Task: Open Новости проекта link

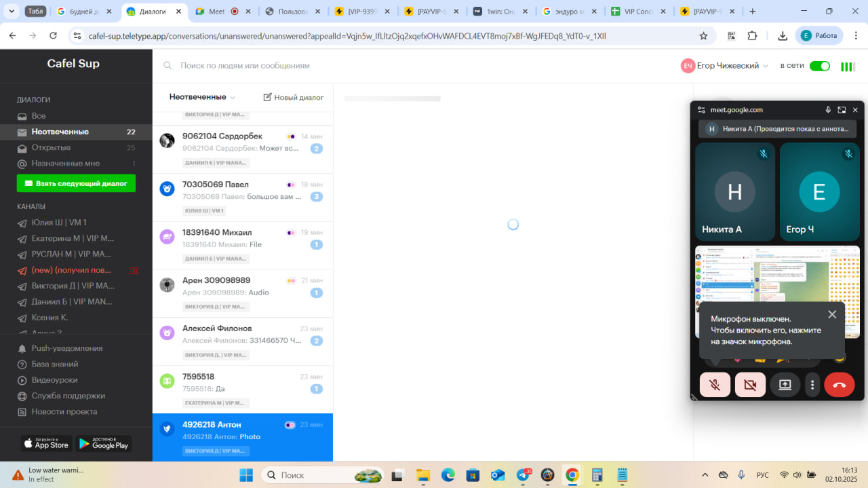Action: click(64, 411)
